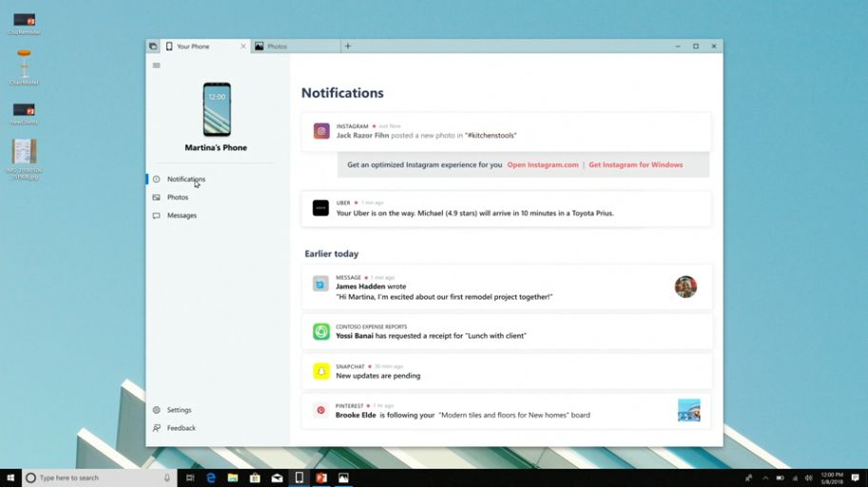Select Notifications in the sidebar
This screenshot has height=488, width=868.
tap(186, 179)
